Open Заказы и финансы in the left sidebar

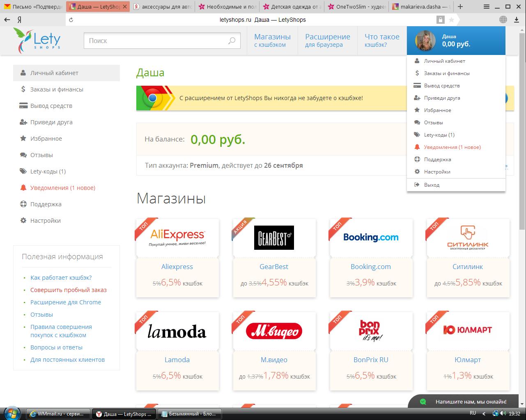tap(67, 89)
